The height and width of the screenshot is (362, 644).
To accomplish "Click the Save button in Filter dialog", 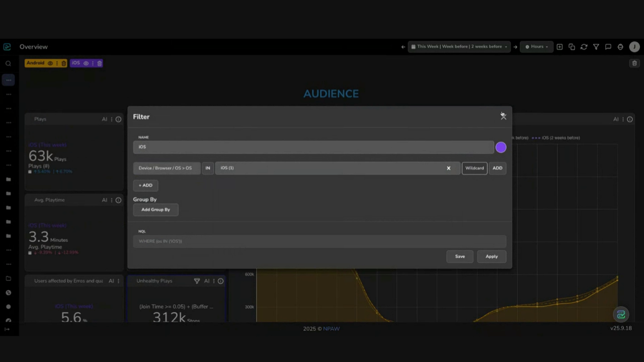I will pos(460,256).
